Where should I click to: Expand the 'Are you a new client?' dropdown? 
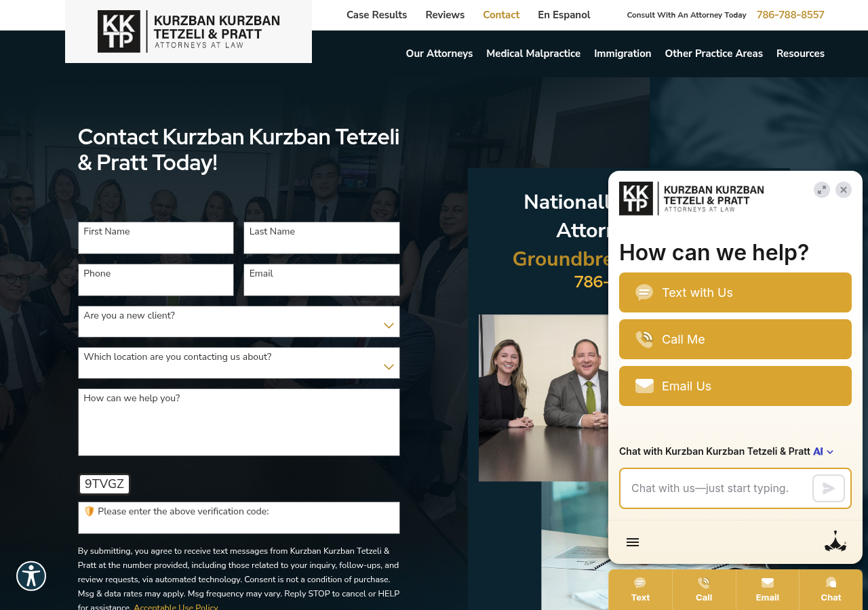(239, 321)
